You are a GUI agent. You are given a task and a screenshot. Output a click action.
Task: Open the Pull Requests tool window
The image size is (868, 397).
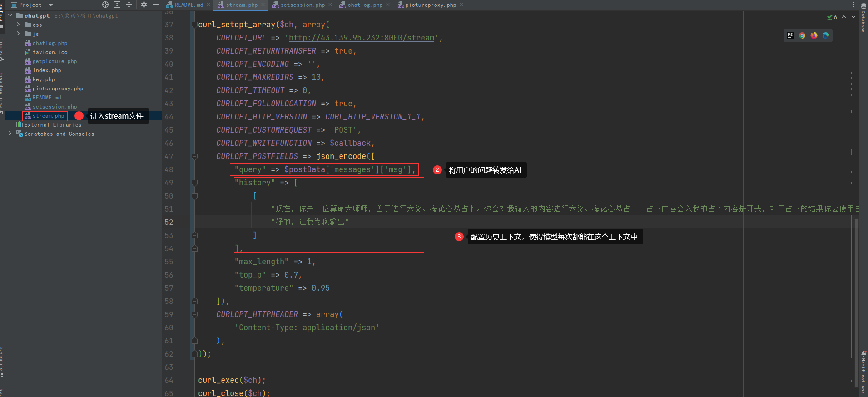click(x=2, y=93)
